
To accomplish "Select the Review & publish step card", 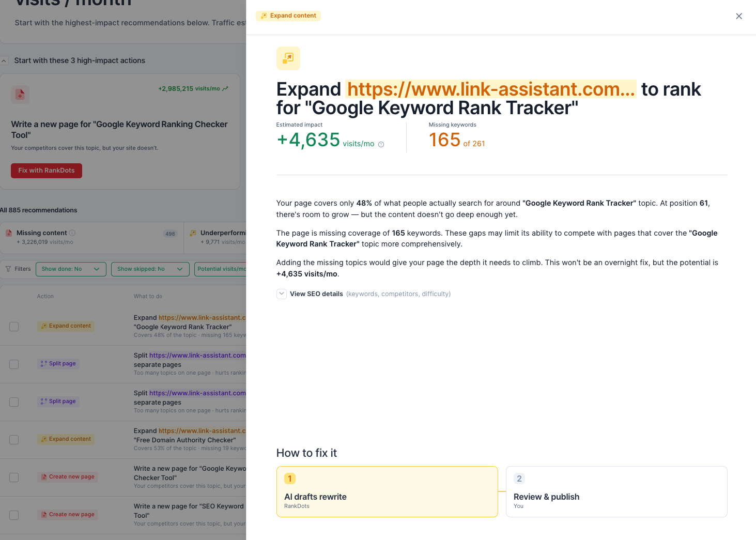I will pyautogui.click(x=616, y=491).
